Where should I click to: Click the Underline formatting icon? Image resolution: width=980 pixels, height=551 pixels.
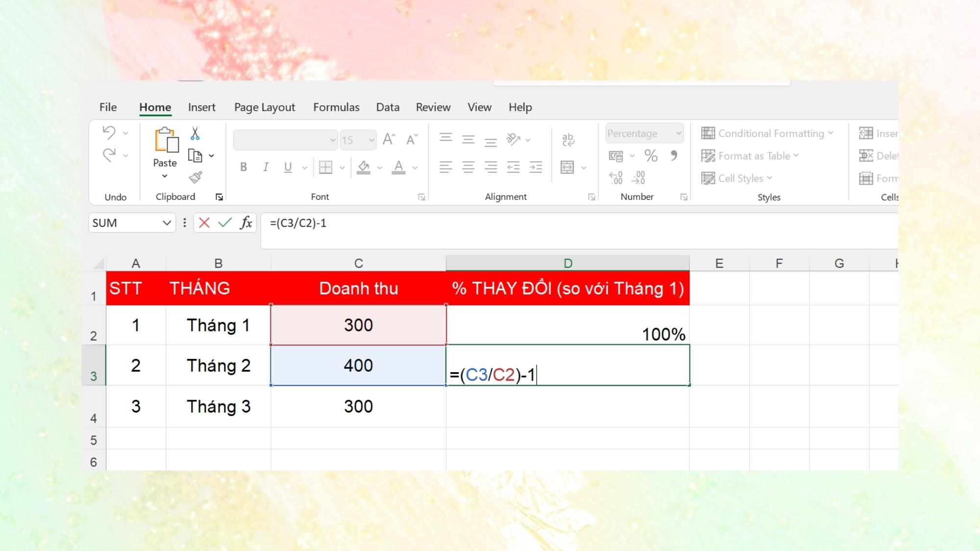coord(288,167)
